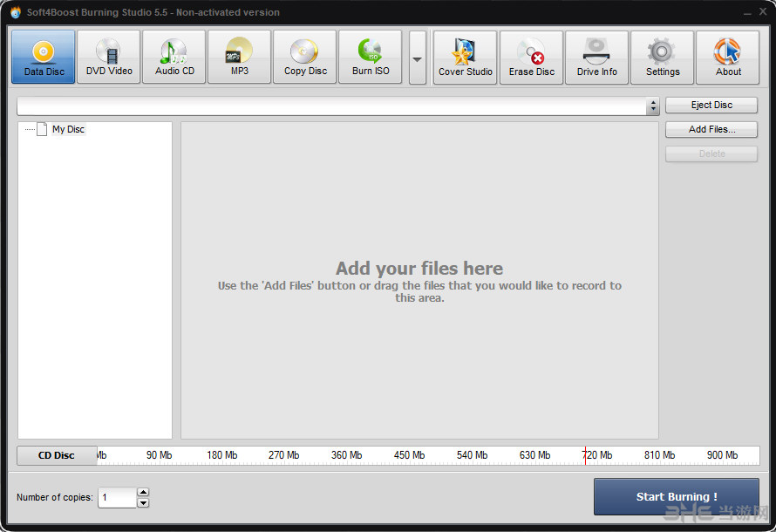This screenshot has height=532, width=776.
Task: Minimize the Burning Studio window
Action: (x=747, y=12)
